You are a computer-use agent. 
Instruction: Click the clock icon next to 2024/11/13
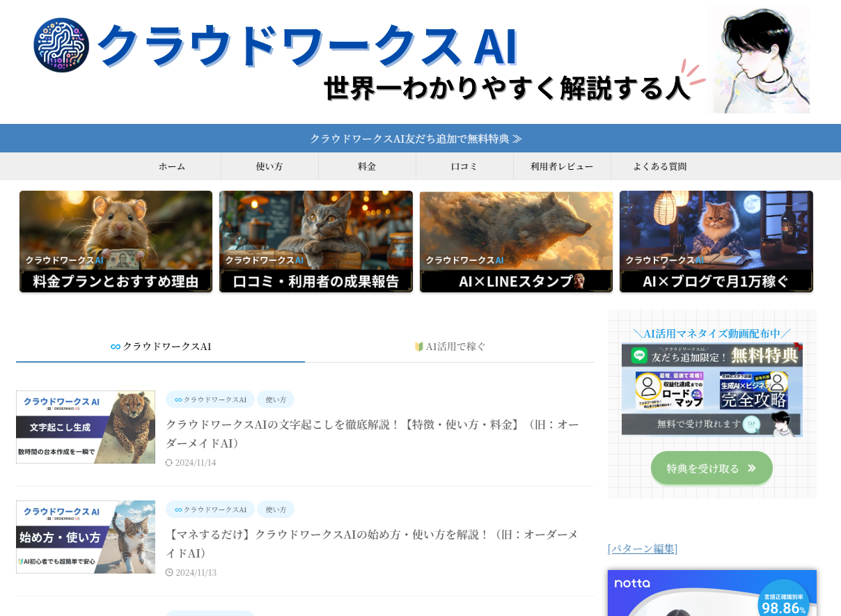[169, 573]
